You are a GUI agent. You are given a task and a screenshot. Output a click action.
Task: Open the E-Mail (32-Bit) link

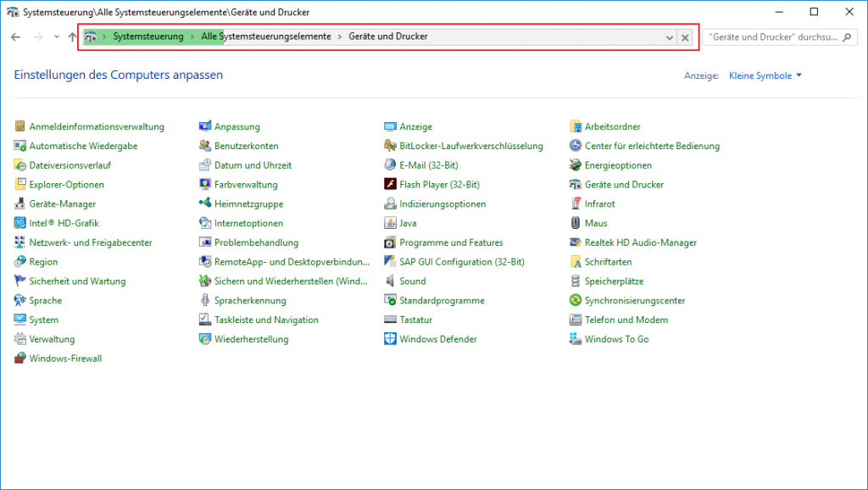429,165
